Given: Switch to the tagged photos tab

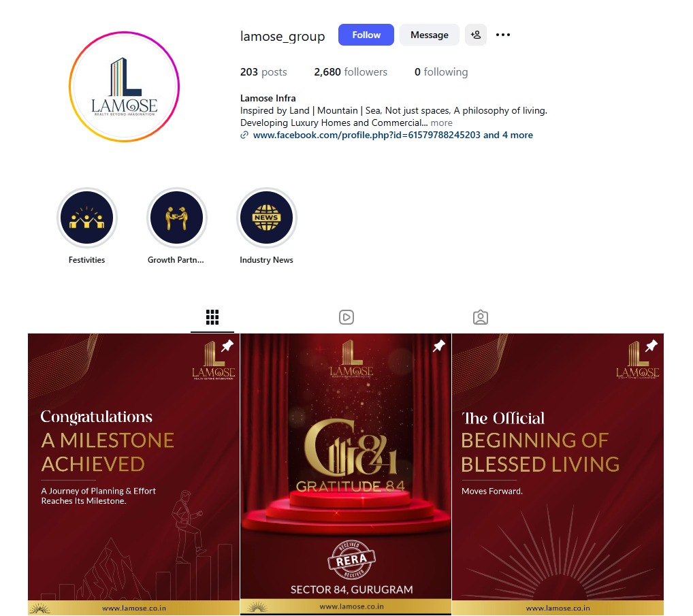Looking at the screenshot, I should pyautogui.click(x=481, y=317).
